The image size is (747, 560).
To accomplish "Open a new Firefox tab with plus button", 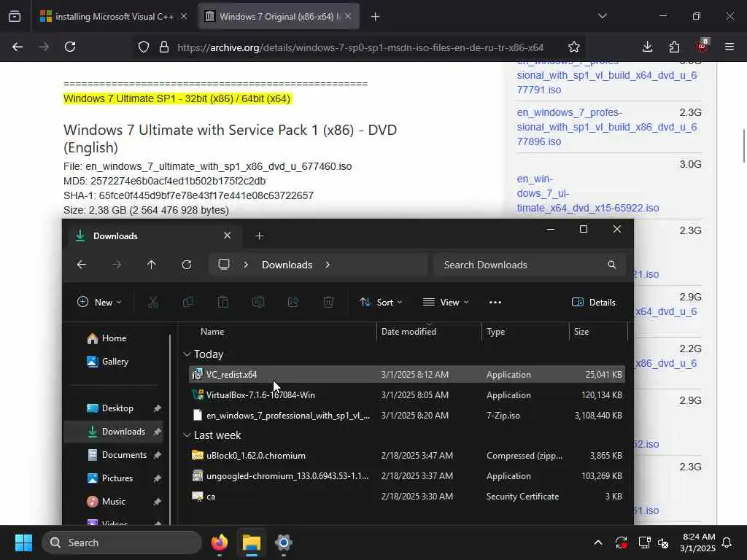I will (x=376, y=17).
